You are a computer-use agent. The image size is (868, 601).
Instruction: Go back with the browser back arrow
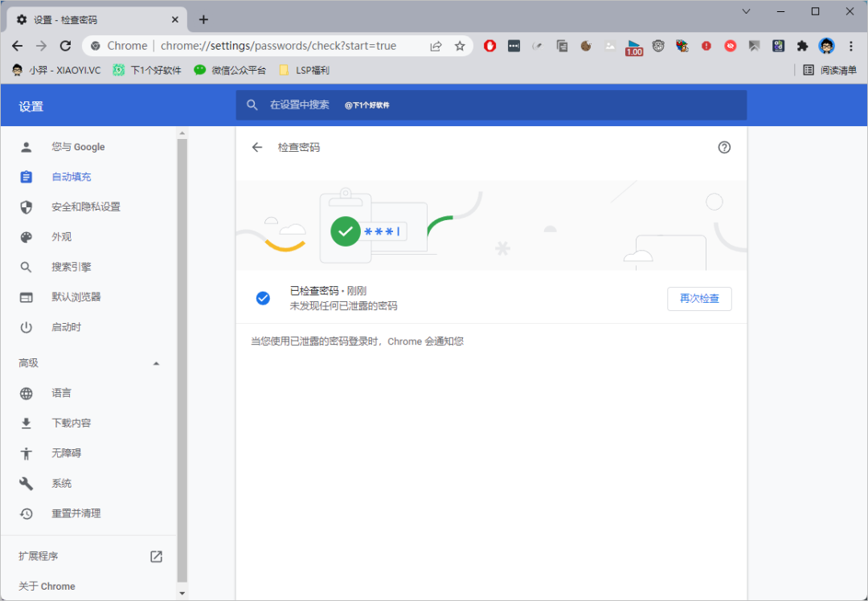[18, 46]
